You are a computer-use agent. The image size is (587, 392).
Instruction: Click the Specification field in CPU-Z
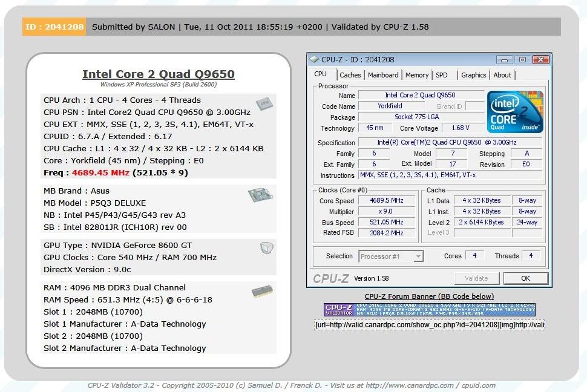[x=450, y=142]
